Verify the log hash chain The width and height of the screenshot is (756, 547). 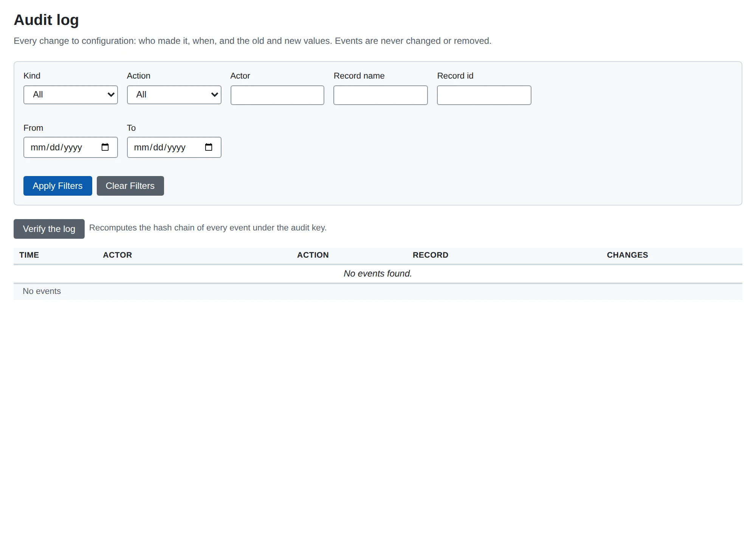click(49, 229)
